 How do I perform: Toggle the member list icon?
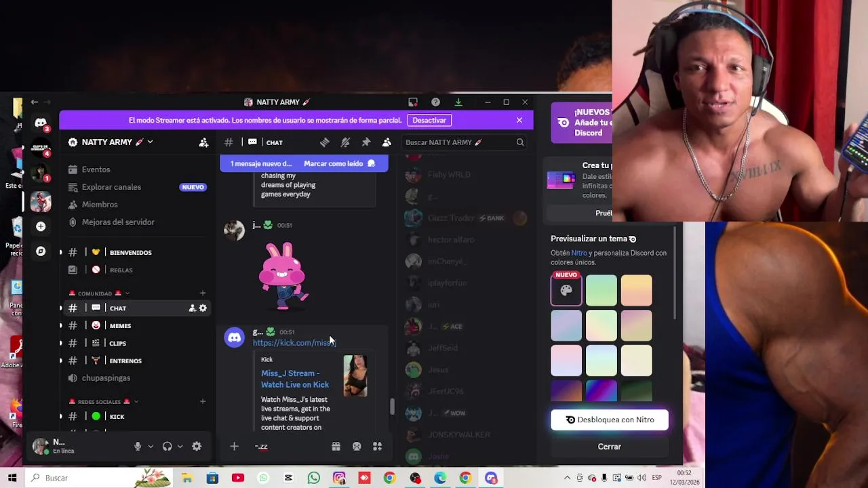point(387,142)
